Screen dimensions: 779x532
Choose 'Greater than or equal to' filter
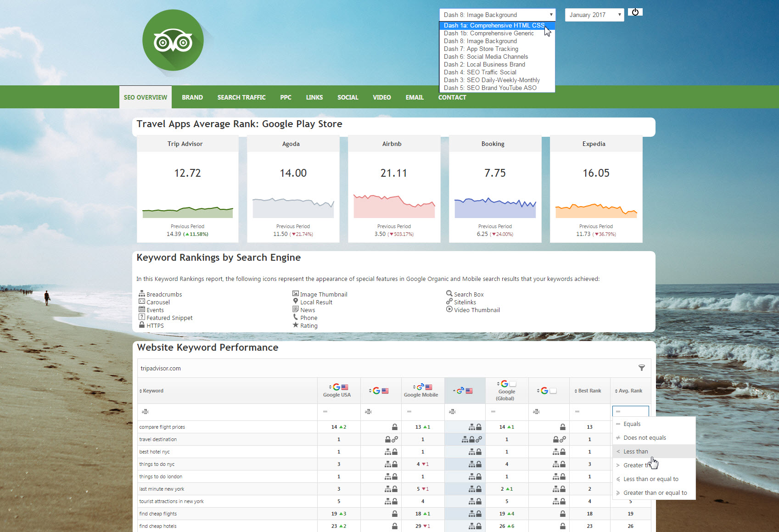655,493
